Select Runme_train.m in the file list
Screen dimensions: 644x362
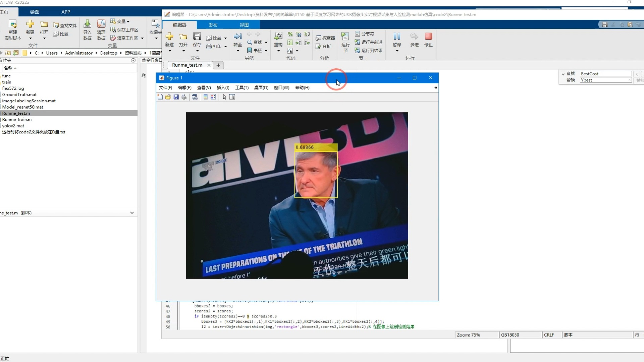[x=17, y=120]
